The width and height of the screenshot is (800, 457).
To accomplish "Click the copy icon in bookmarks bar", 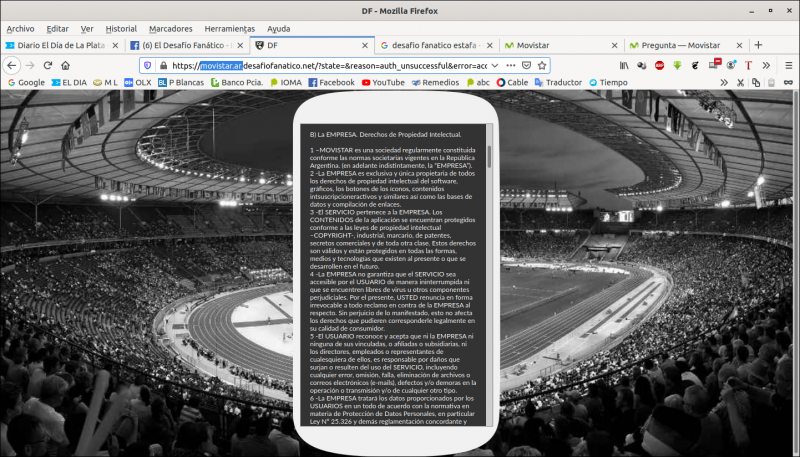I will click(756, 82).
